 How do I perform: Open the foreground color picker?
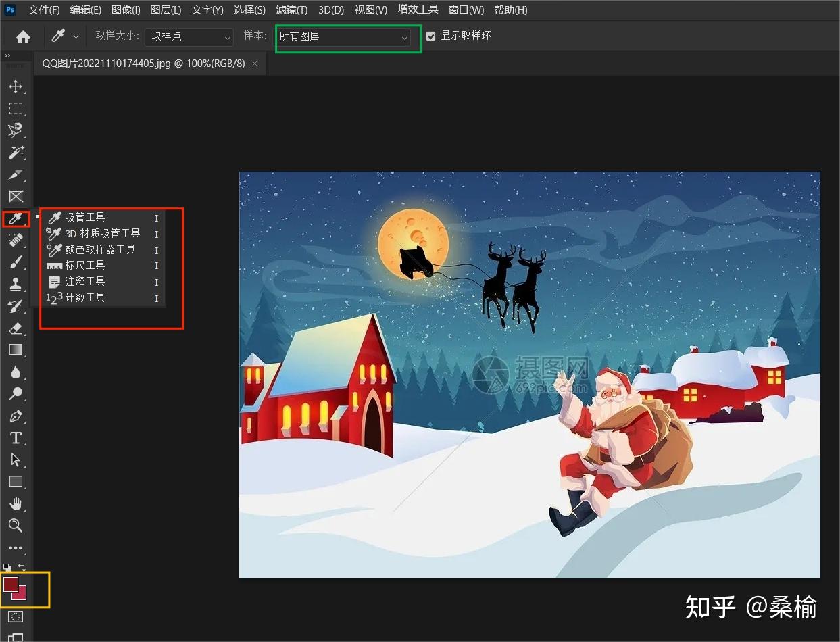tap(10, 584)
